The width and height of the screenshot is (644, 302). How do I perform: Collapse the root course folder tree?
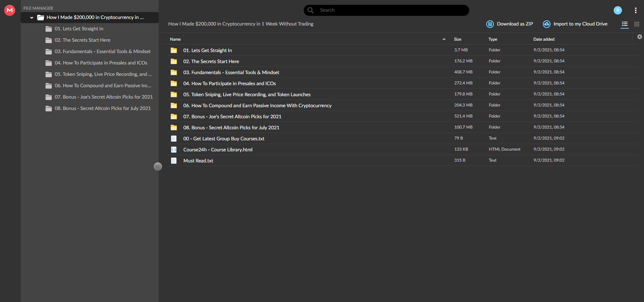(32, 18)
